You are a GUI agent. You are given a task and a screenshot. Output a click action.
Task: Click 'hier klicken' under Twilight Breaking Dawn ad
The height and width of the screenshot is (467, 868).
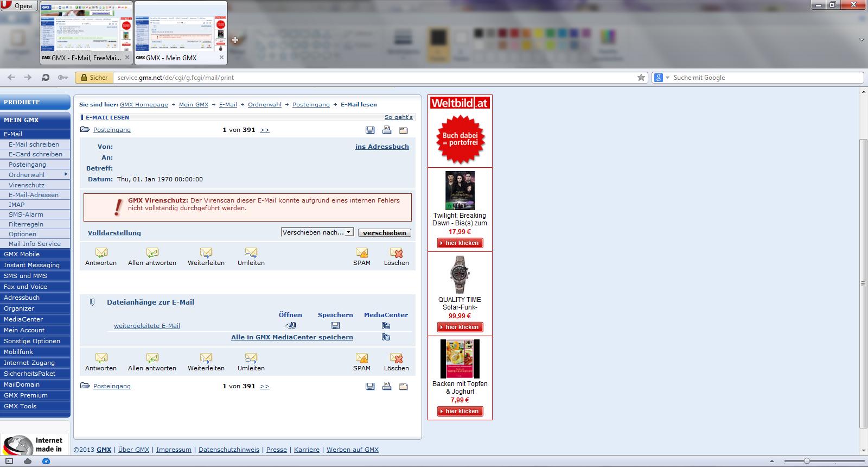point(460,243)
